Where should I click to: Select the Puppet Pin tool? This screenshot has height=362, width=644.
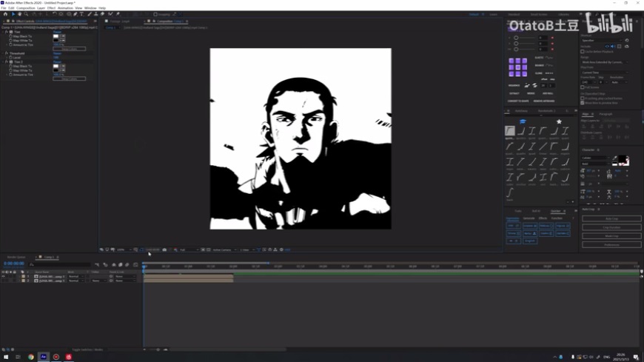coord(118,14)
